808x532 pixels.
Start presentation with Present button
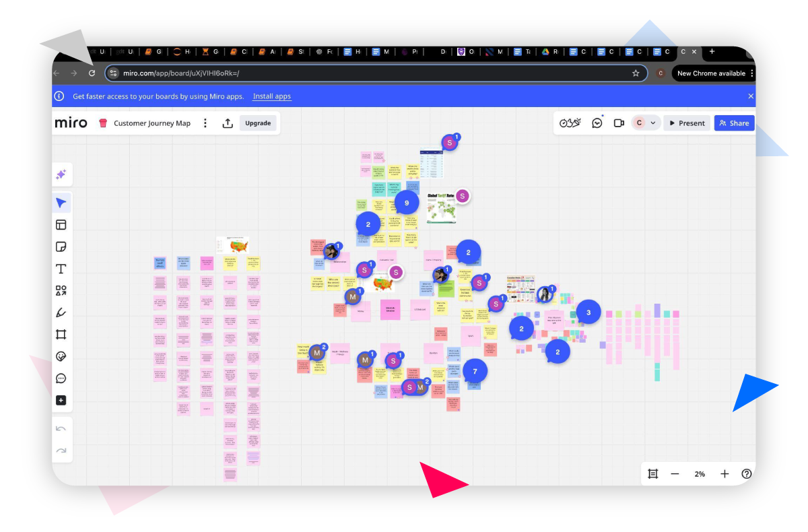click(x=687, y=123)
